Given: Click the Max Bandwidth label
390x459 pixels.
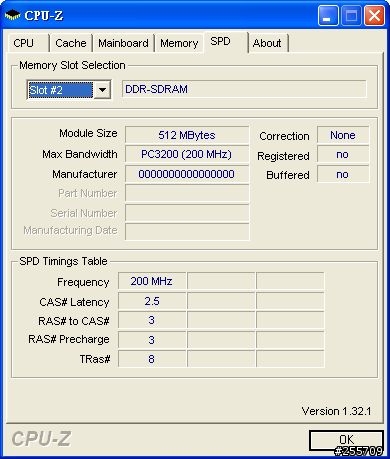Looking at the screenshot, I should pos(80,154).
